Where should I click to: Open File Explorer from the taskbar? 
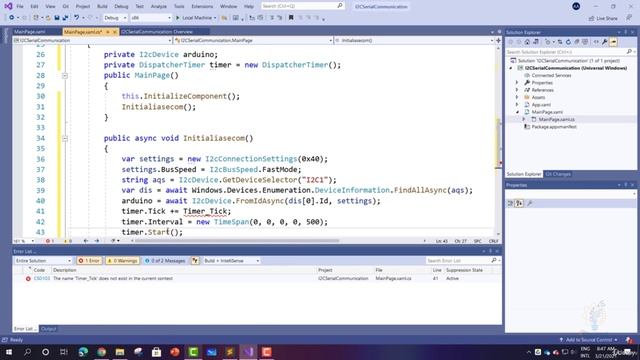[120, 352]
